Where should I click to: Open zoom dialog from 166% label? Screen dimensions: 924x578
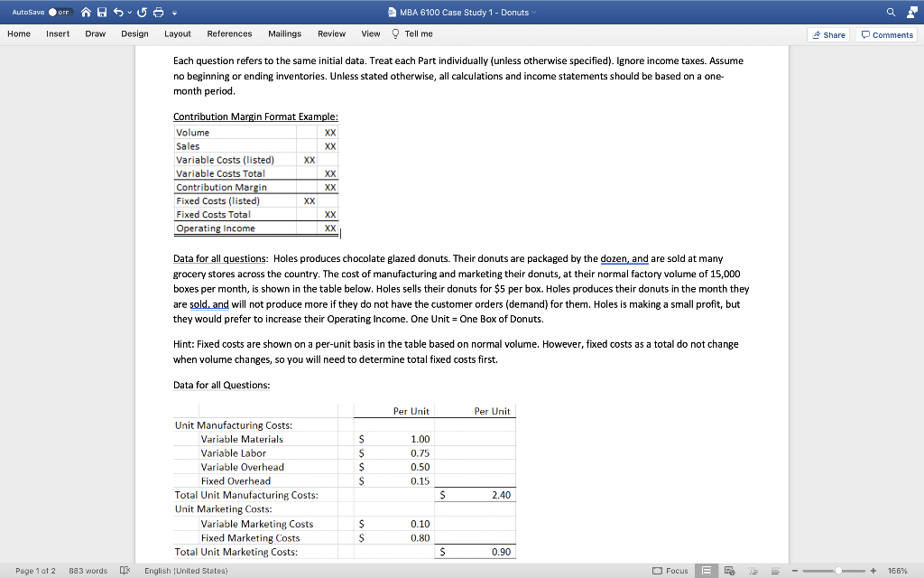[x=898, y=571]
